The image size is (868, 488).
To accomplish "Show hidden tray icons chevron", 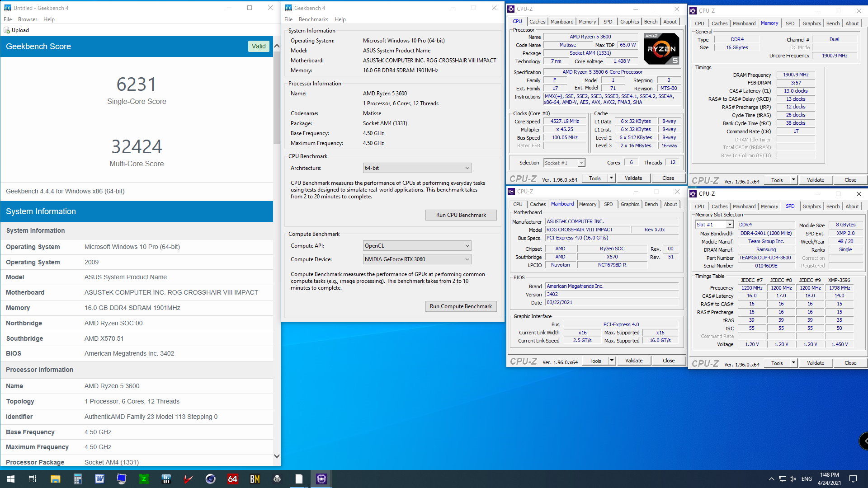I will pyautogui.click(x=771, y=479).
